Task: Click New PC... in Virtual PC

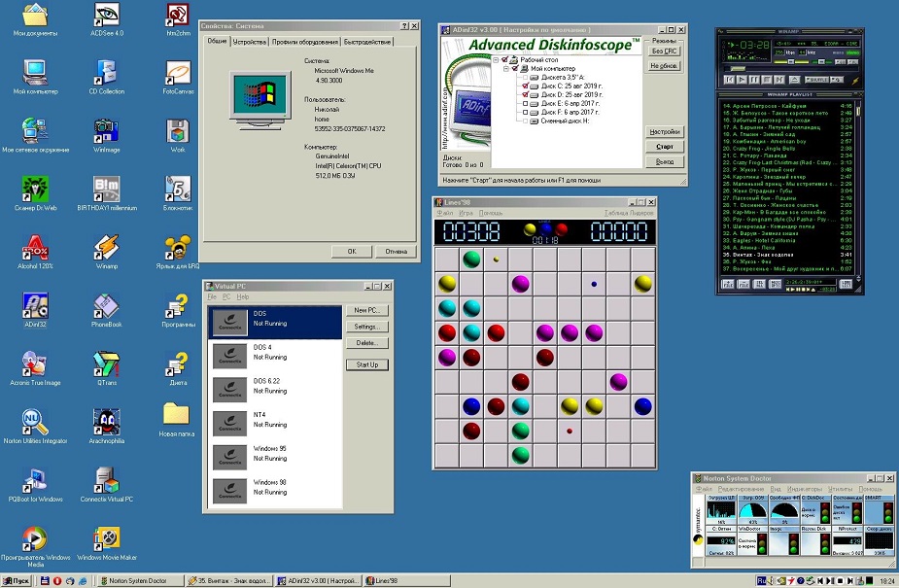Action: (367, 310)
